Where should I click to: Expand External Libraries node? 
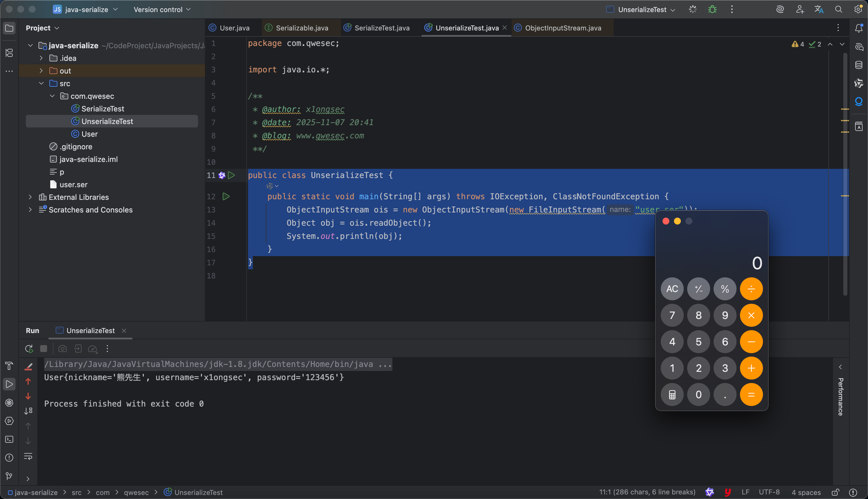pos(30,197)
